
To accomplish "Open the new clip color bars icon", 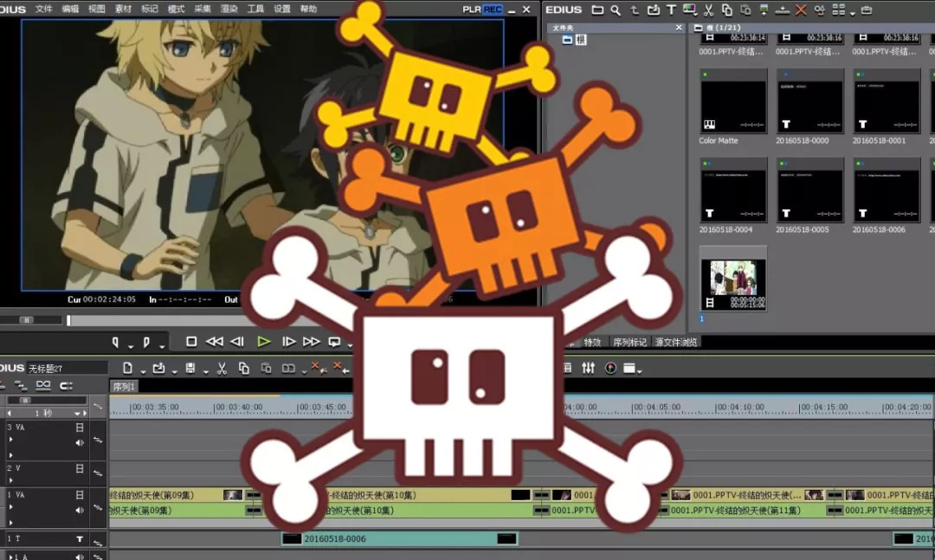I will (x=690, y=10).
